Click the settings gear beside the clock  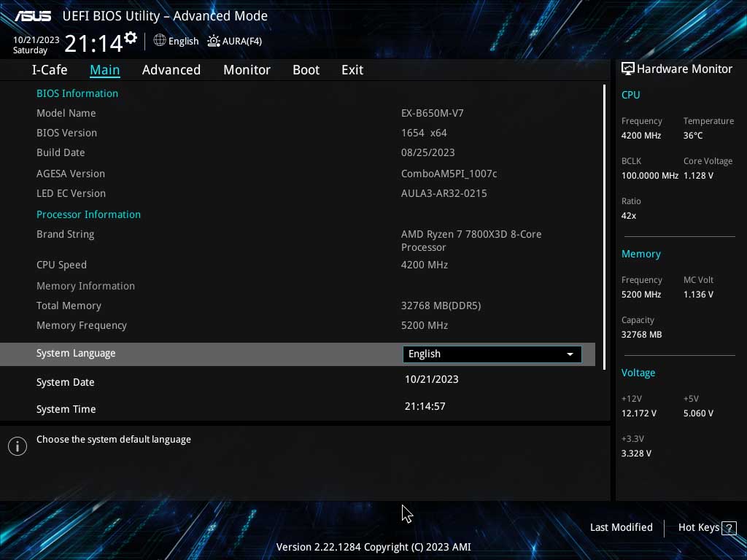pos(131,38)
